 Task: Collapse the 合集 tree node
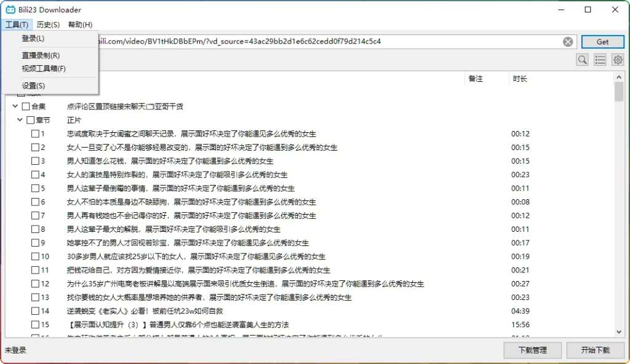pyautogui.click(x=14, y=105)
